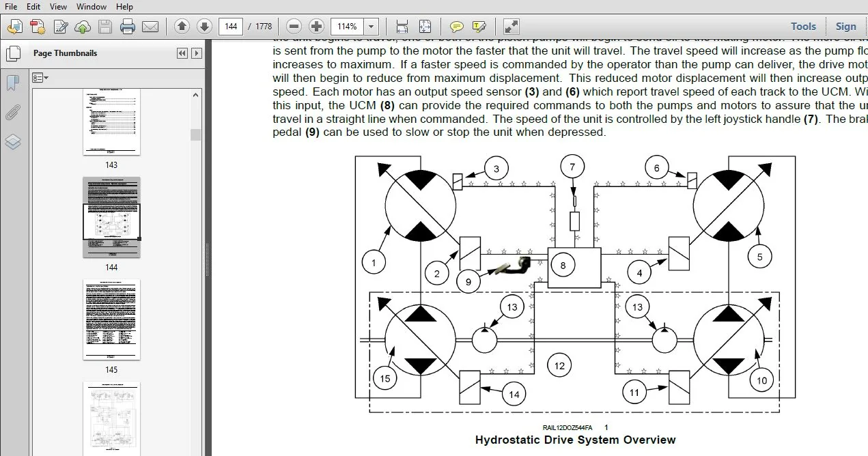The height and width of the screenshot is (456, 868).
Task: Click the Create PDF toolbar icon
Action: coord(38,27)
